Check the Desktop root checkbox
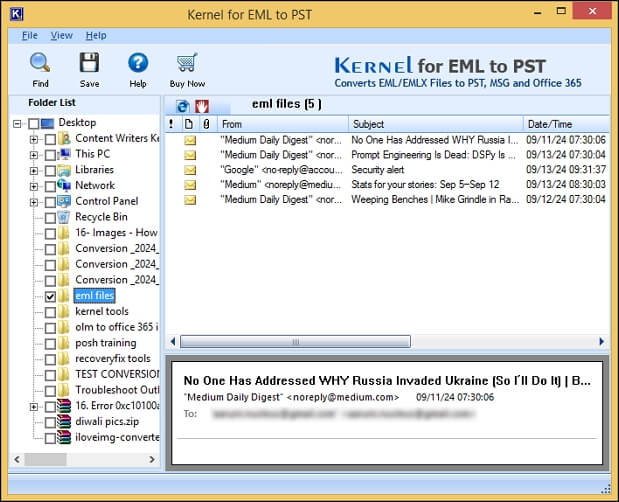The height and width of the screenshot is (502, 619). click(34, 124)
